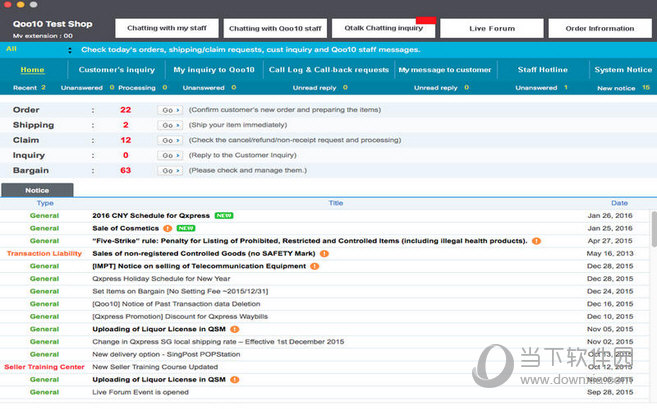Open the System Notice tab
This screenshot has width=657, height=409.
pos(623,70)
